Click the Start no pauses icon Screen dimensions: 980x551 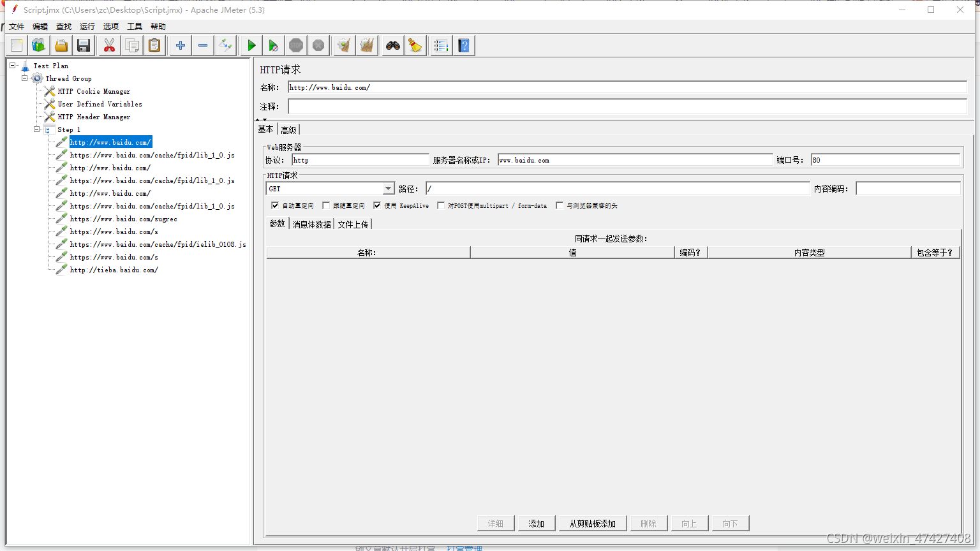point(273,45)
